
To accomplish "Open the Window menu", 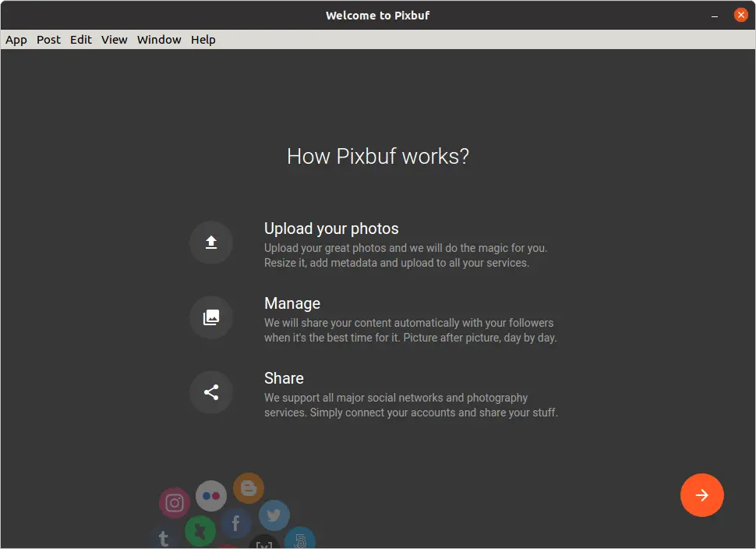I will (x=159, y=40).
